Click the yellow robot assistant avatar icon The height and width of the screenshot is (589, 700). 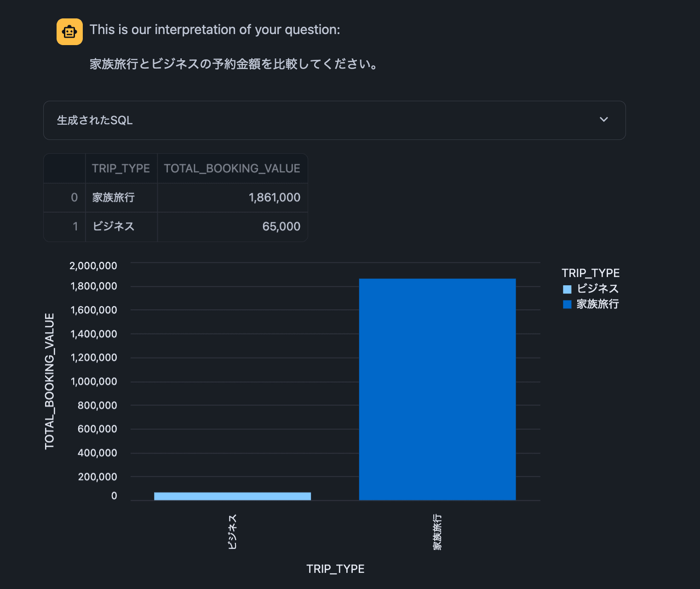click(69, 32)
